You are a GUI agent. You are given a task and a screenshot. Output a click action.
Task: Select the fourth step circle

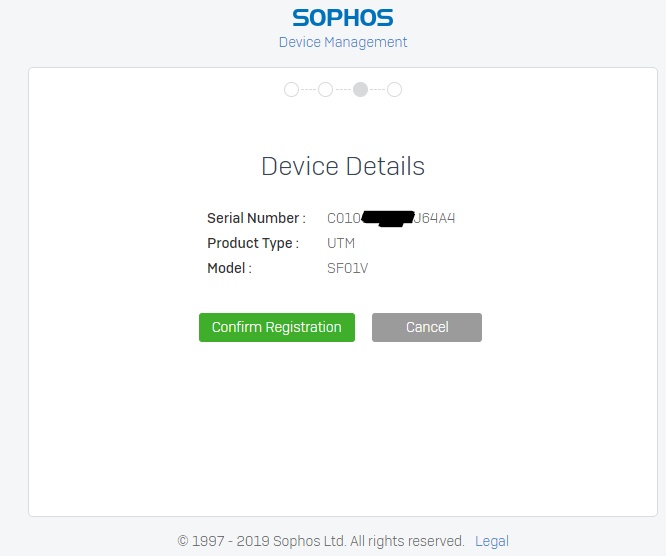[394, 90]
